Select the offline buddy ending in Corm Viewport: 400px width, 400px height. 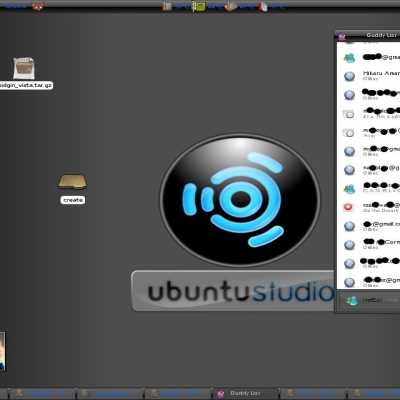tap(368, 245)
